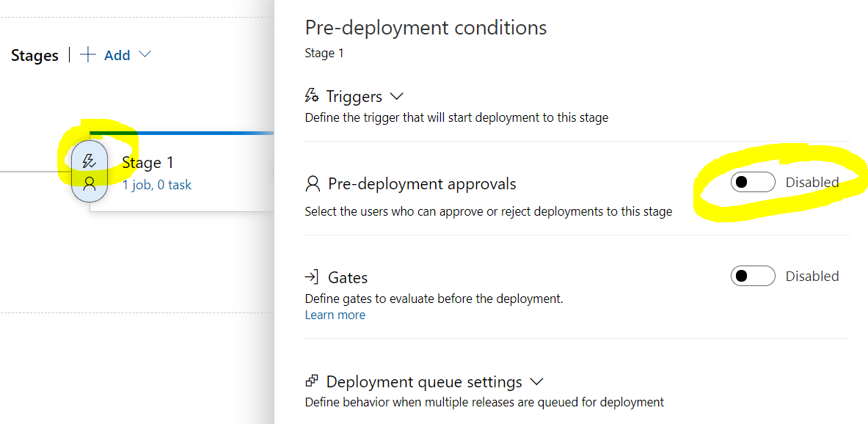
Task: Select the Stage 1 stage card
Action: (176, 170)
